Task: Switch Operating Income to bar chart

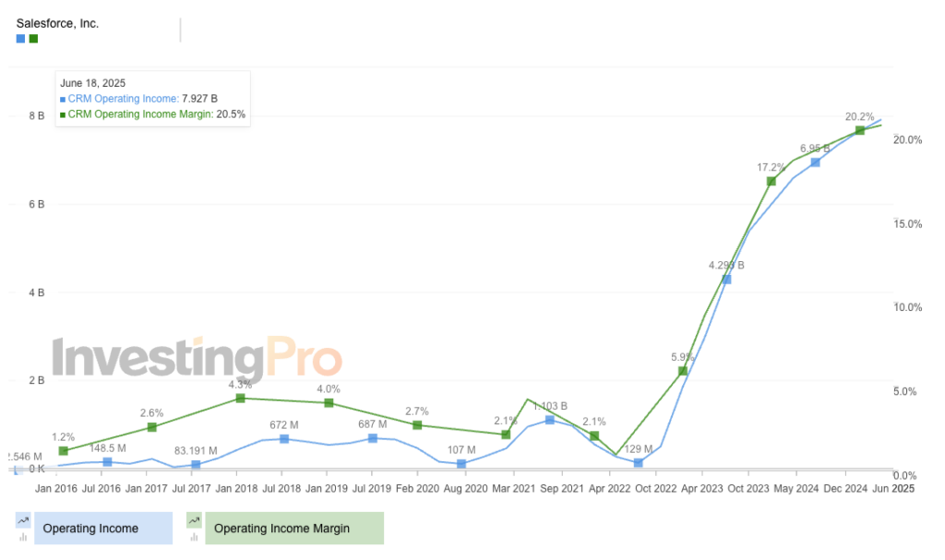Action: (23, 536)
